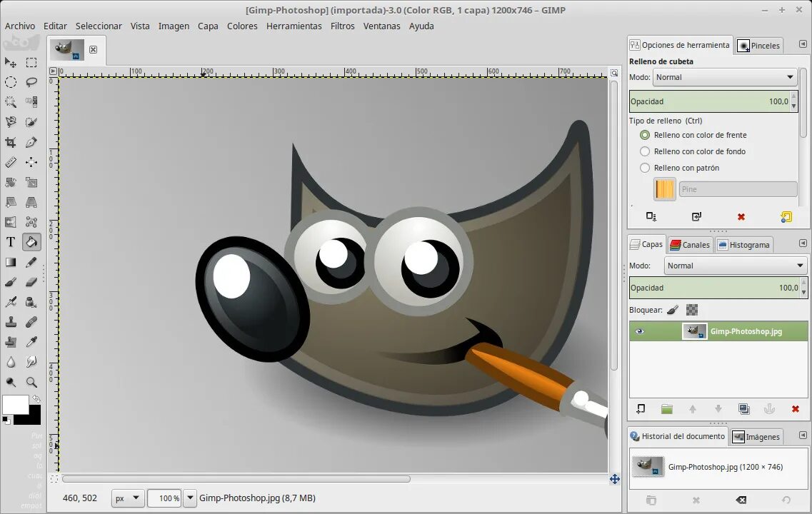This screenshot has width=812, height=514.
Task: Reset tool options to default values
Action: click(x=786, y=217)
